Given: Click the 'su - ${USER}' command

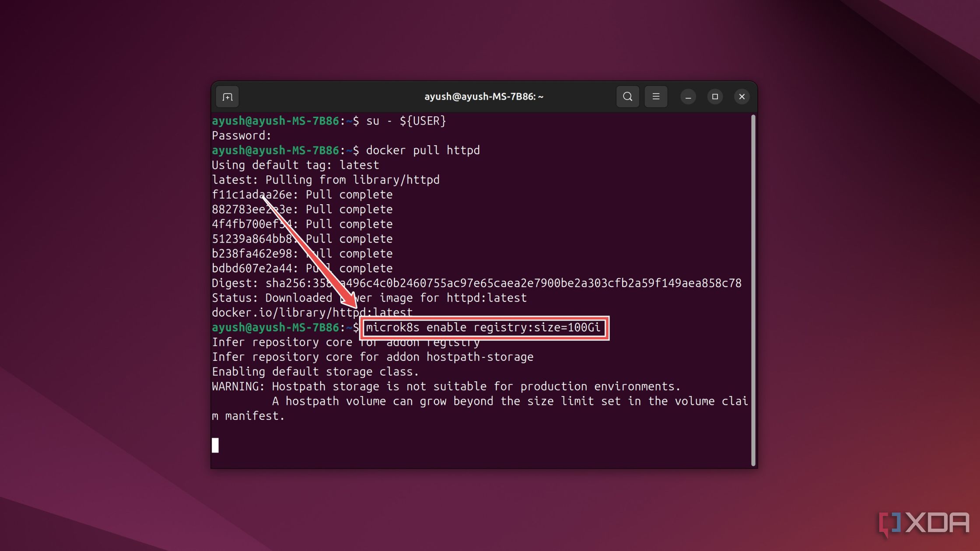Looking at the screenshot, I should point(406,121).
